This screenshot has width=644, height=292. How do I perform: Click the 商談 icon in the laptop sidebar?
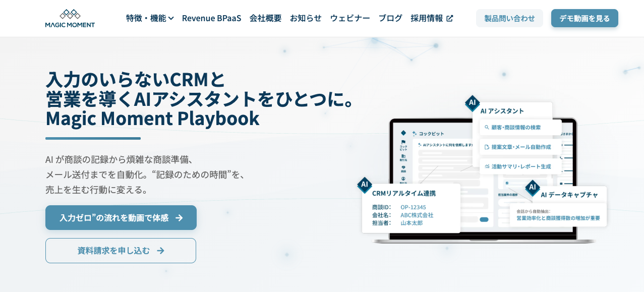pyautogui.click(x=403, y=167)
